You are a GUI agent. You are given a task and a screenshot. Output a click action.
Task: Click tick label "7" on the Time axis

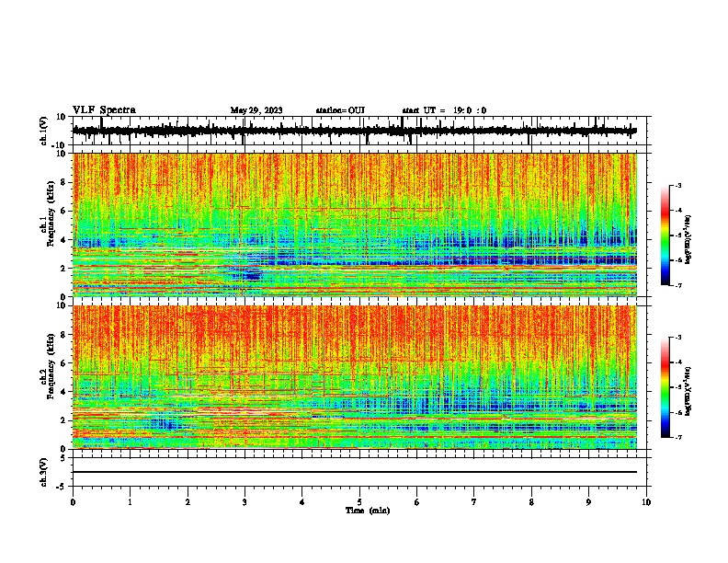(x=474, y=502)
